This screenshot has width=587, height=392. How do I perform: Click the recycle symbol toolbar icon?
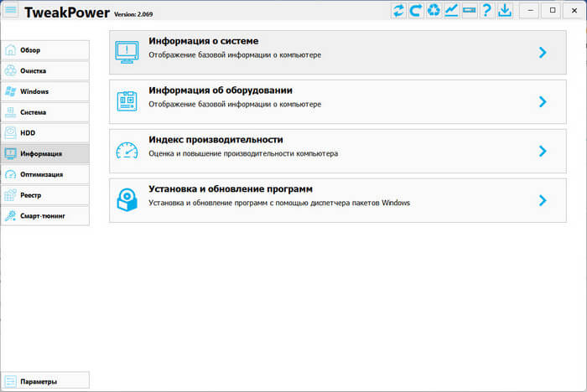pos(434,11)
